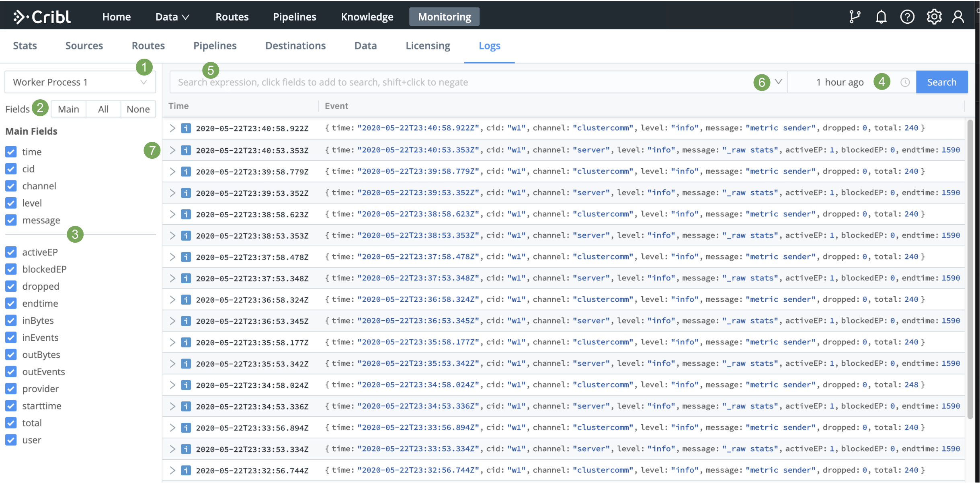Screen dimensions: 980x483
Task: Click info icon of 23:37:53.348Z event
Action: pyautogui.click(x=186, y=278)
